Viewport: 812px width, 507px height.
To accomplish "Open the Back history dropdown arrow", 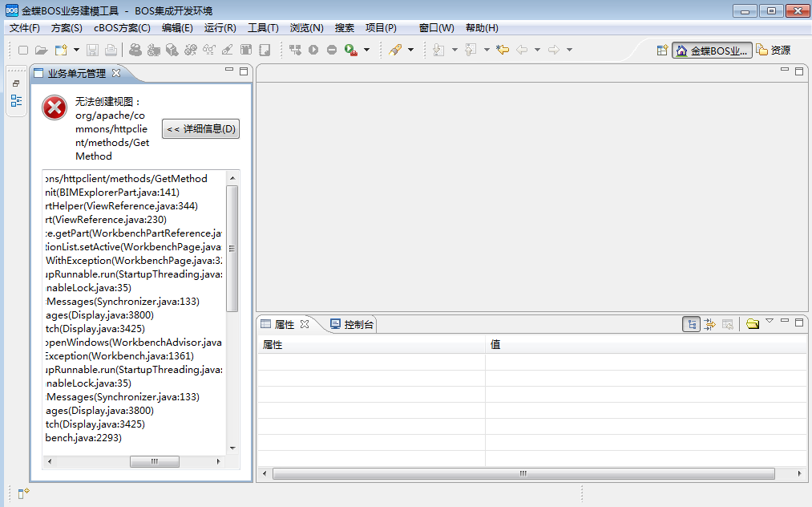I will click(538, 50).
